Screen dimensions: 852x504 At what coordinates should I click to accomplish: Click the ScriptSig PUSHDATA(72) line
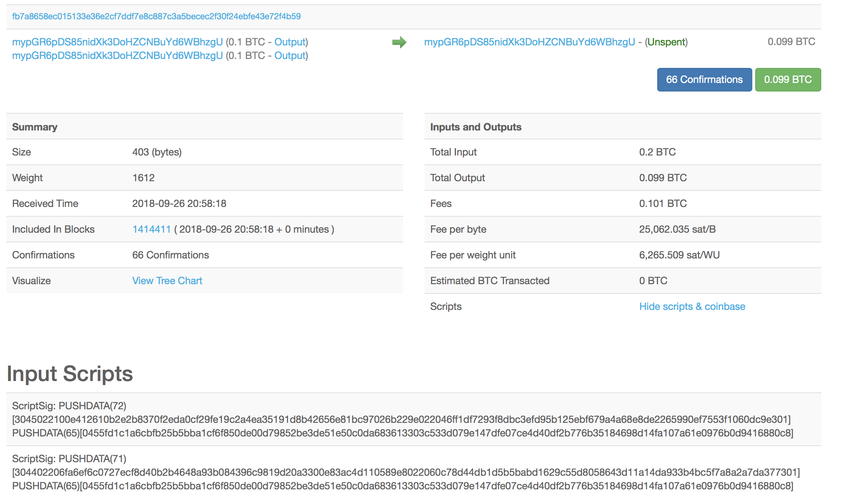click(69, 406)
